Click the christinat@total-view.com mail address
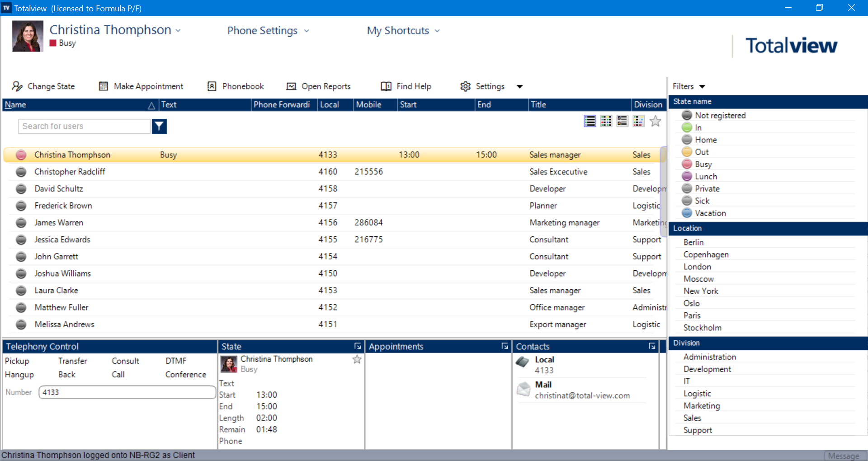Viewport: 868px width, 461px height. click(x=582, y=396)
